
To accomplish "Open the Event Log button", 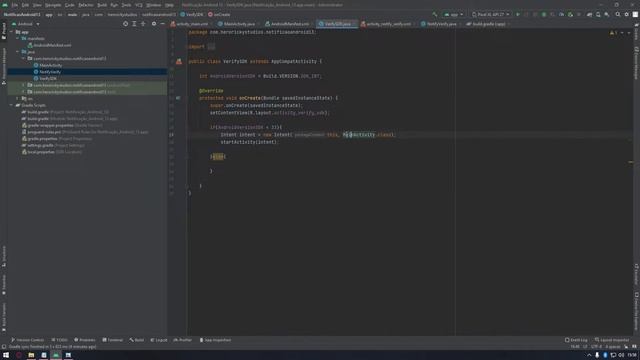I will (x=576, y=340).
